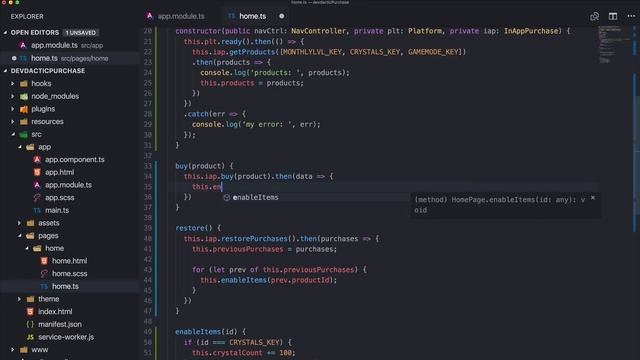Open home.html file

coord(69,261)
